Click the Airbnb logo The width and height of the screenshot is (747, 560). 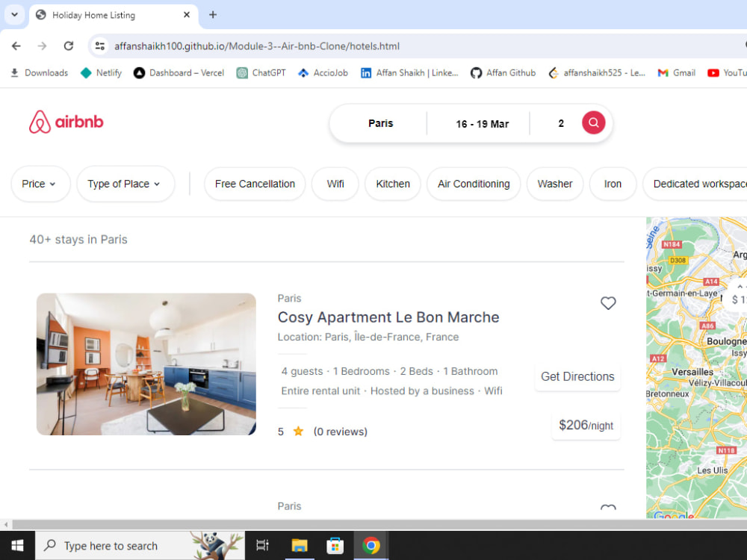point(66,122)
